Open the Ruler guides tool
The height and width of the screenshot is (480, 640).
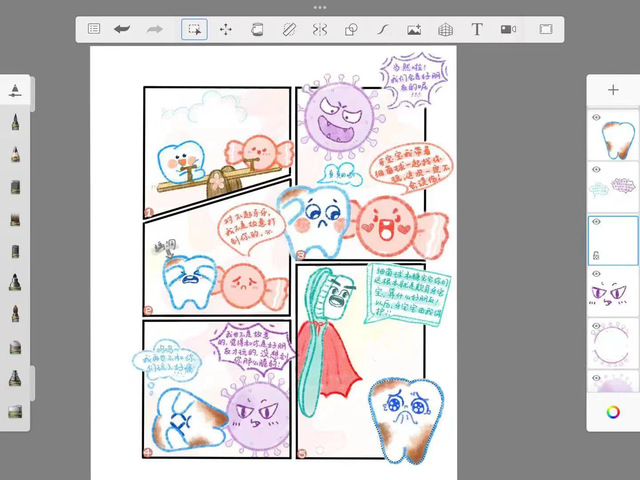click(x=289, y=30)
